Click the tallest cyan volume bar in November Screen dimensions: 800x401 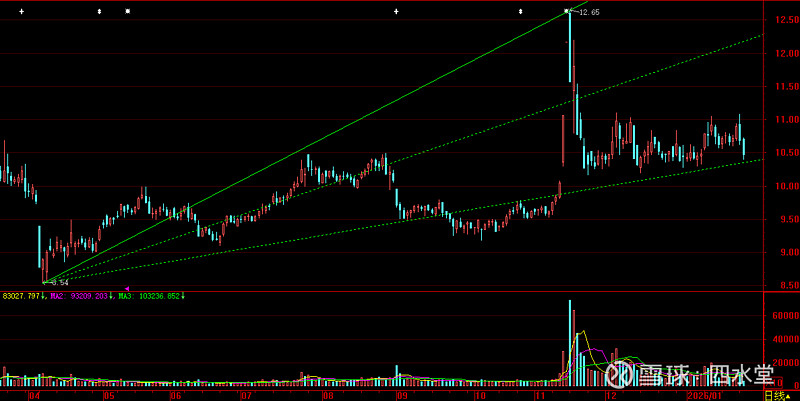[x=570, y=343]
